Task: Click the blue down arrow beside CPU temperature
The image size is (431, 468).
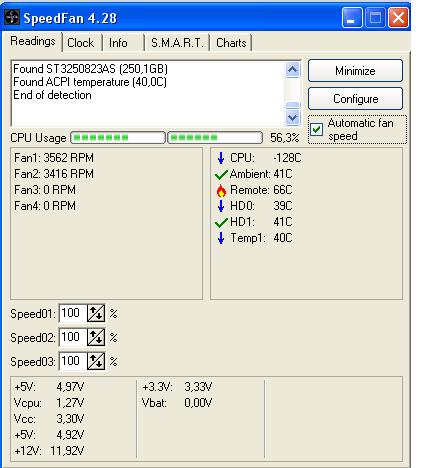Action: (x=221, y=158)
